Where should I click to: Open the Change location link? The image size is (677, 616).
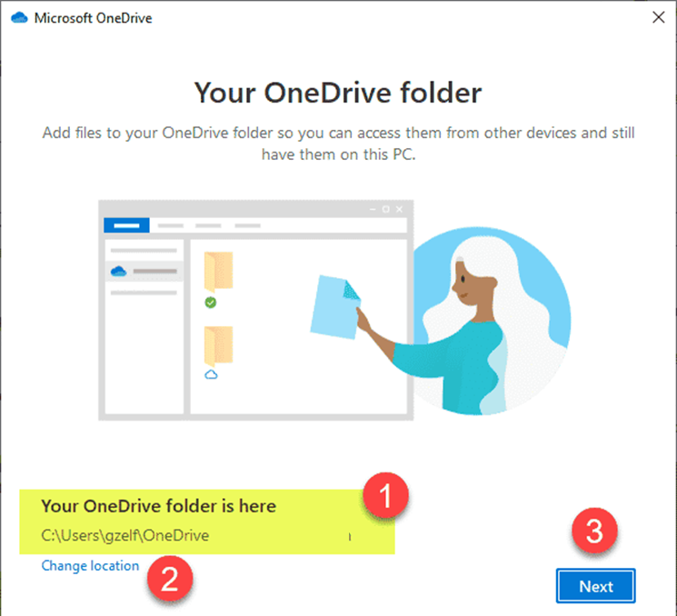coord(90,565)
